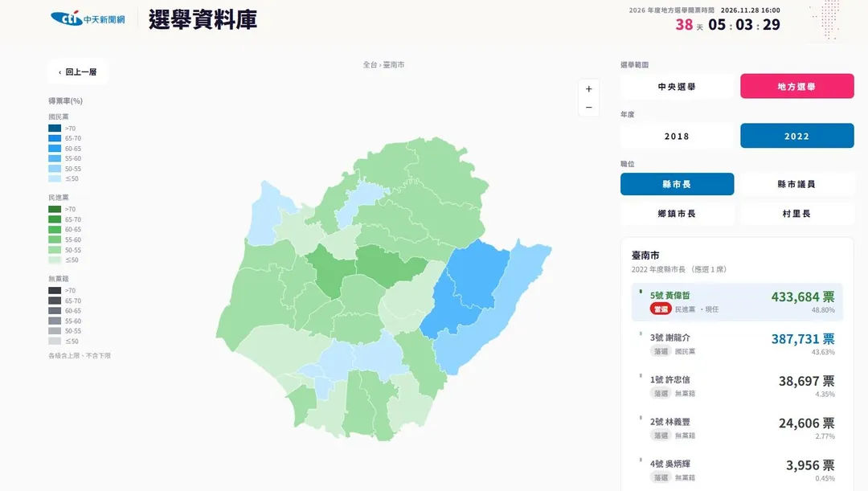The image size is (868, 491).
Task: Click 國民黨 60-65 legend swatch
Action: click(55, 149)
